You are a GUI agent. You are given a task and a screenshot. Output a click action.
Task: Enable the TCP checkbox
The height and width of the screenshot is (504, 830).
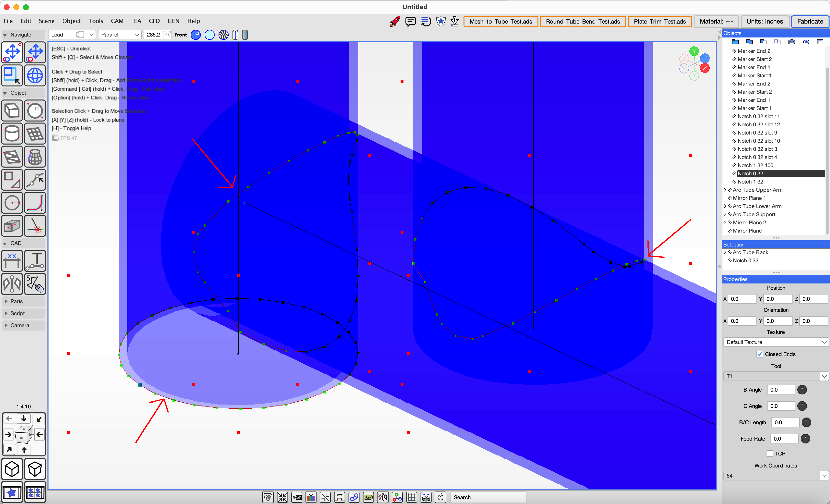click(x=770, y=454)
